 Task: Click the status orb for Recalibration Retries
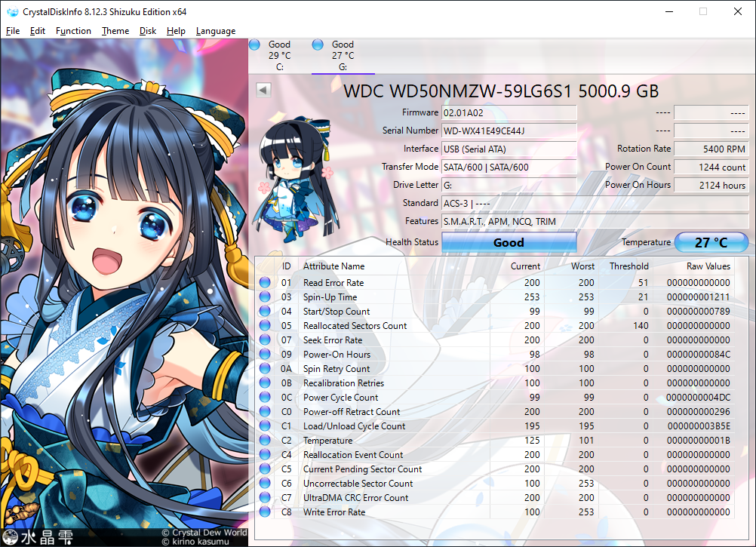click(265, 383)
